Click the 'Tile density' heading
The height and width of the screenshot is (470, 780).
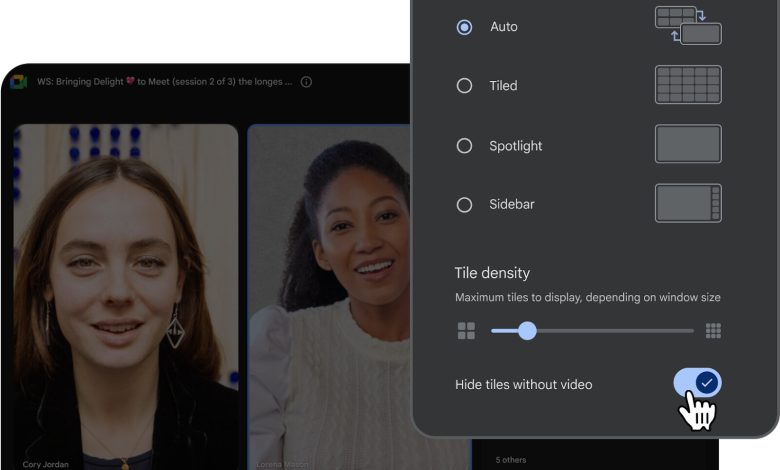point(492,273)
